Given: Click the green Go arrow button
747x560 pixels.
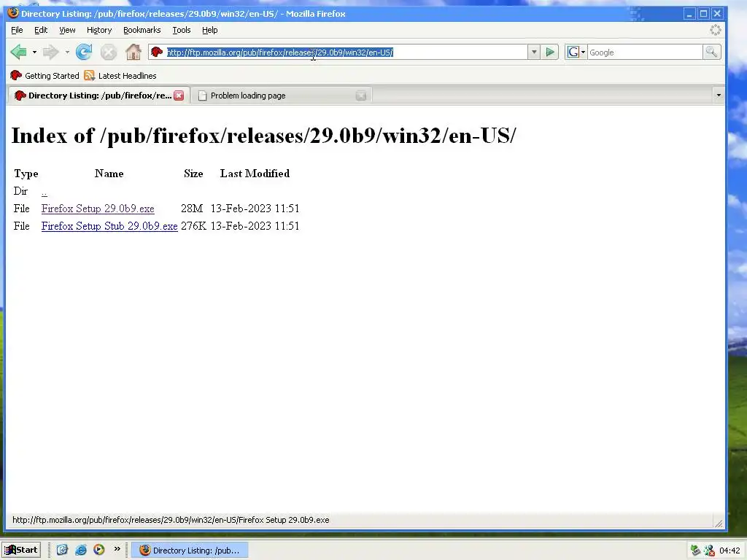Looking at the screenshot, I should [550, 52].
